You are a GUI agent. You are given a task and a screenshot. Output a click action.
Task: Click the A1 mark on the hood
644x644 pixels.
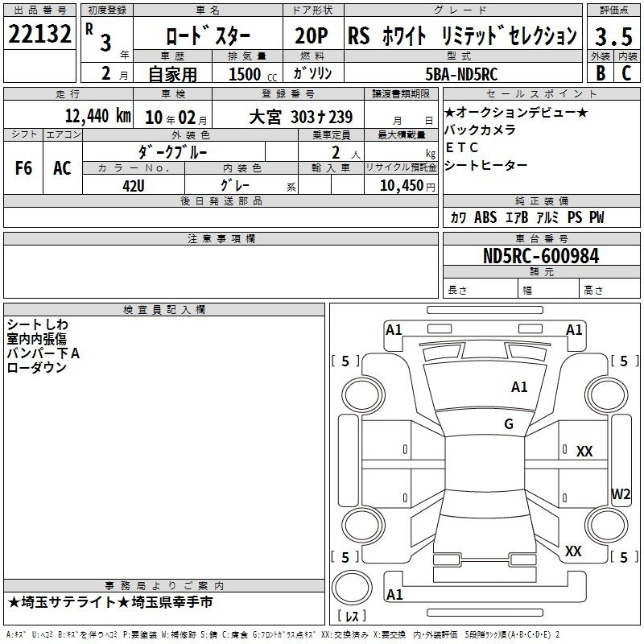tap(519, 387)
